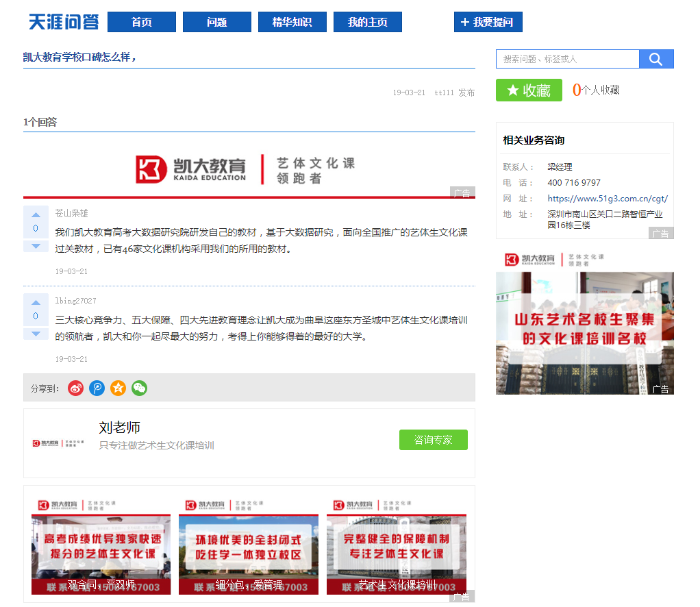This screenshot has width=700, height=607.
Task: Click the 1个回答 answers heading
Action: pyautogui.click(x=40, y=122)
